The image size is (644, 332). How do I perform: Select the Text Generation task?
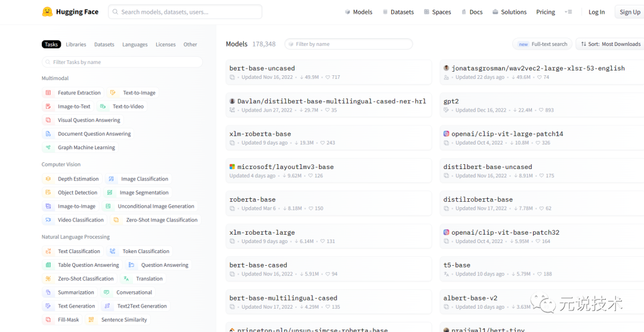(70, 306)
